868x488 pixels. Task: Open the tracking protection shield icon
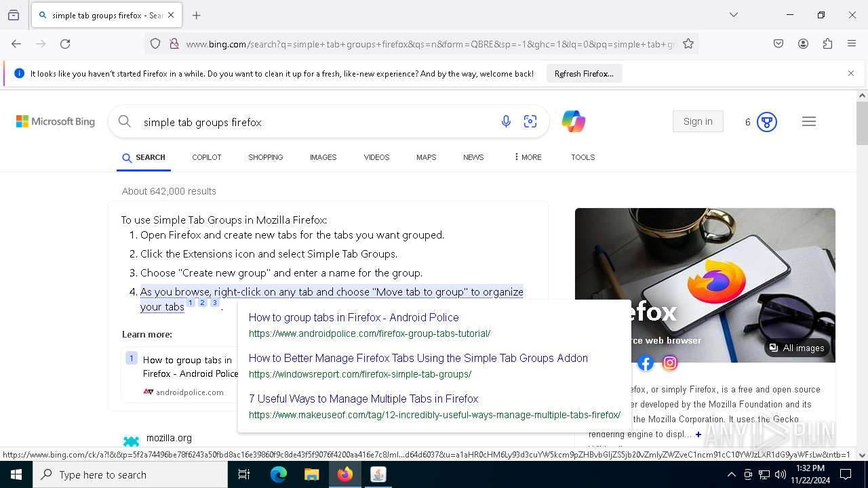[x=155, y=43]
